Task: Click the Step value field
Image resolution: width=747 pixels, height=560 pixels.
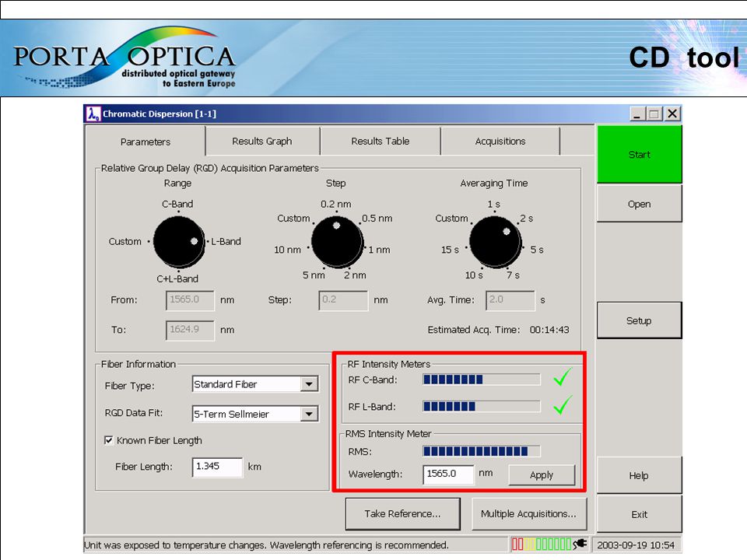Action: point(343,300)
